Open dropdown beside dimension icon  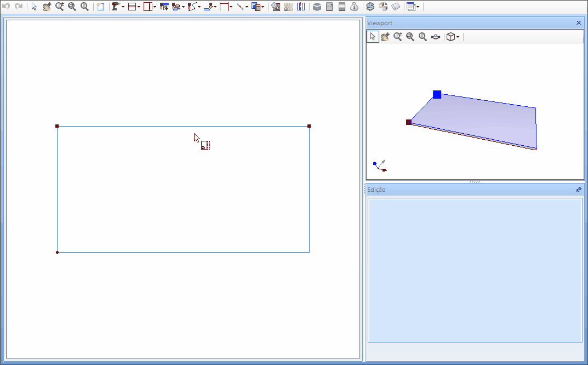231,7
